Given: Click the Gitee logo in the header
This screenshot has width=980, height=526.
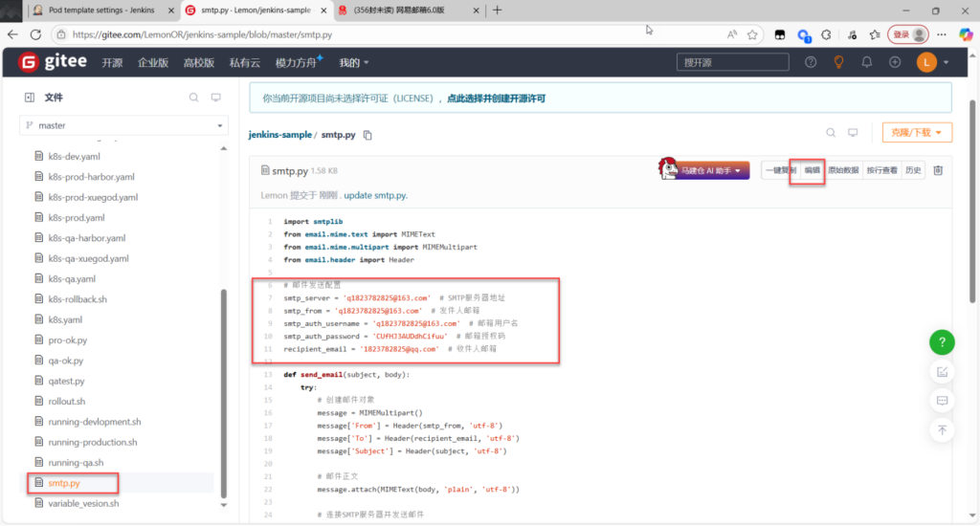Looking at the screenshot, I should 54,62.
